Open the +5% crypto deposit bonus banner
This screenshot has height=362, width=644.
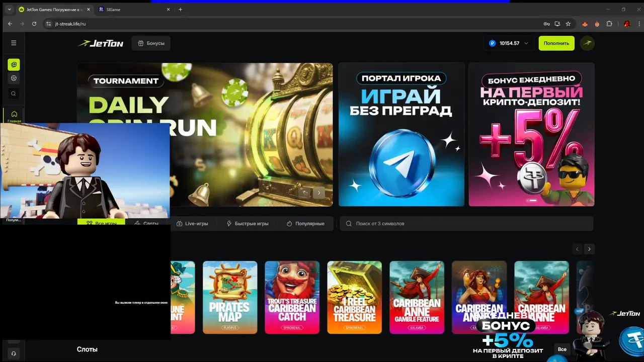(532, 134)
